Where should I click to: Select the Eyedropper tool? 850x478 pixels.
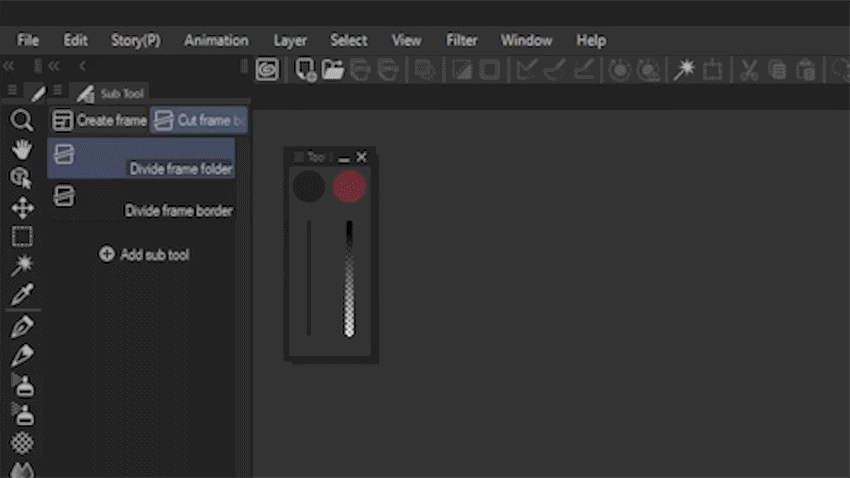click(22, 294)
